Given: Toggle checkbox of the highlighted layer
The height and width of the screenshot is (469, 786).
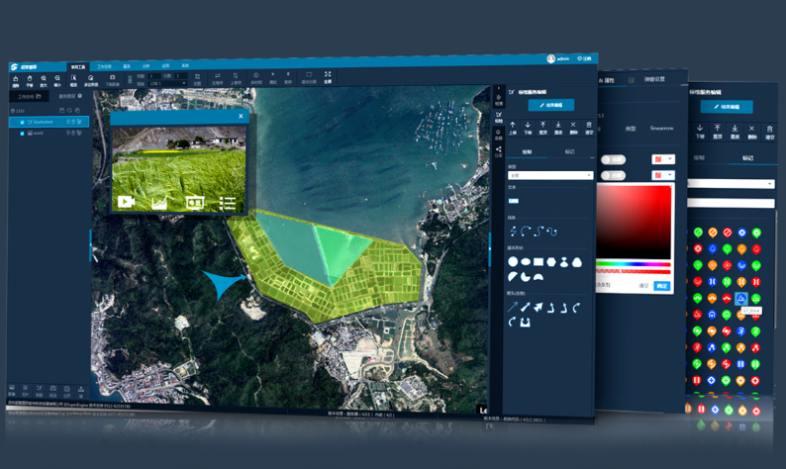Looking at the screenshot, I should pos(22,122).
